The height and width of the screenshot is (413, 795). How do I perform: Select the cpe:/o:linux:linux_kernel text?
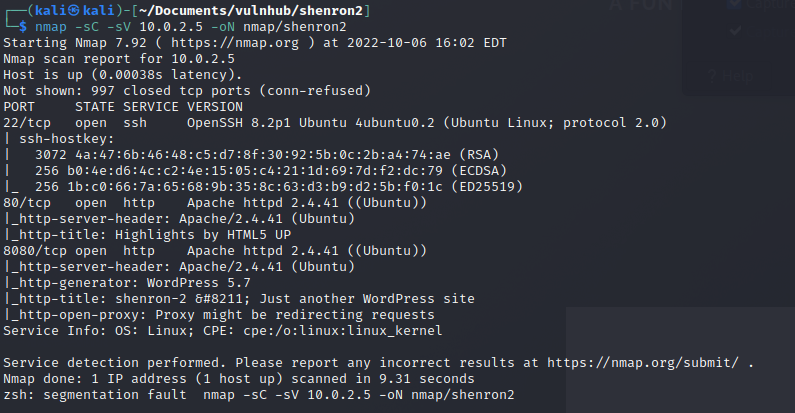tap(343, 331)
